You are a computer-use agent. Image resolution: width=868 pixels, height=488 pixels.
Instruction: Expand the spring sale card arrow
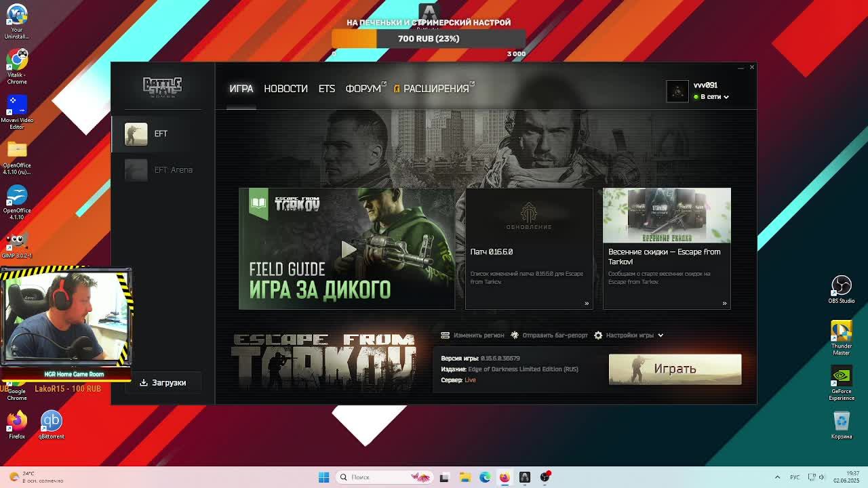pyautogui.click(x=724, y=303)
